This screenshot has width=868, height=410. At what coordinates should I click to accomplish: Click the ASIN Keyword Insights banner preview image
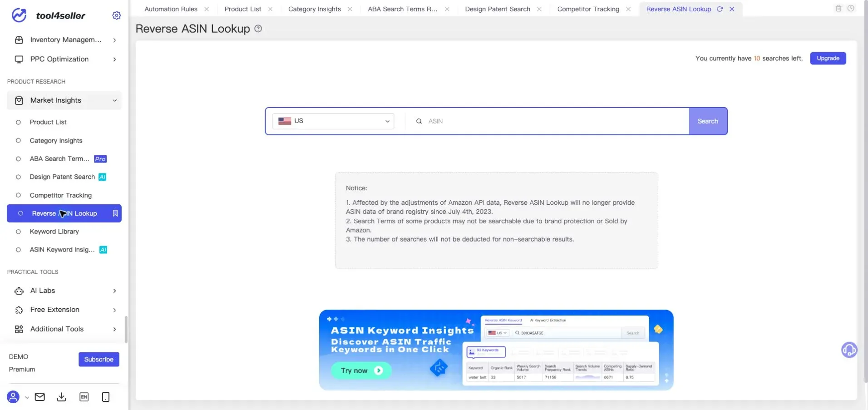tap(561, 350)
